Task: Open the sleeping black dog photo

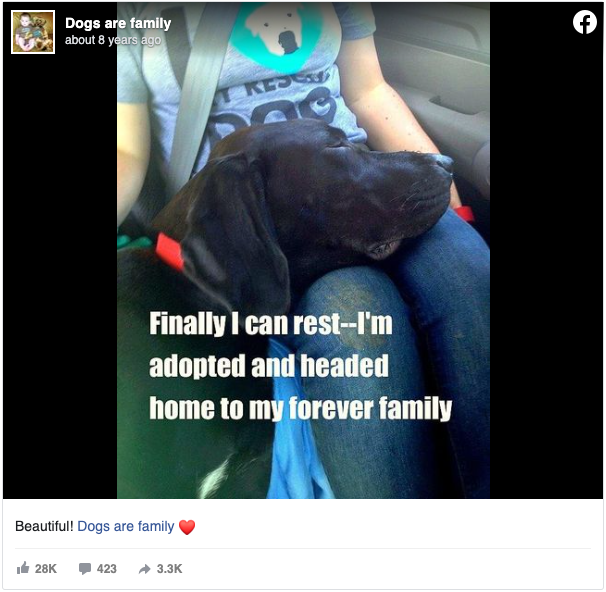Action: [x=303, y=250]
